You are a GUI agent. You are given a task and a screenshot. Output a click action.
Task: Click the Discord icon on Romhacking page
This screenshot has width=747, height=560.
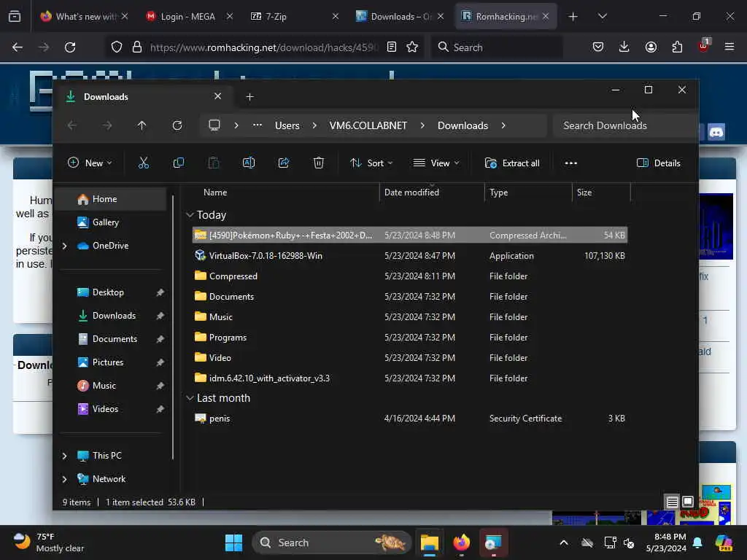pyautogui.click(x=716, y=132)
